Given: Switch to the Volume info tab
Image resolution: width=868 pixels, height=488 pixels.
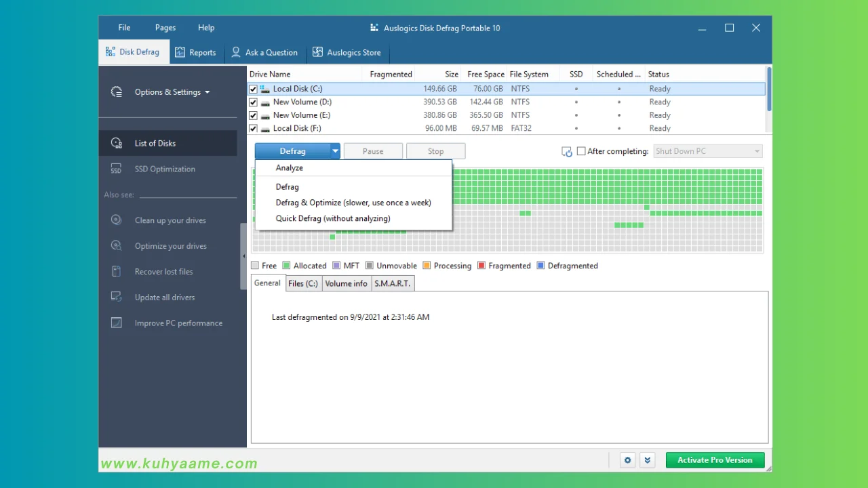Looking at the screenshot, I should [346, 284].
